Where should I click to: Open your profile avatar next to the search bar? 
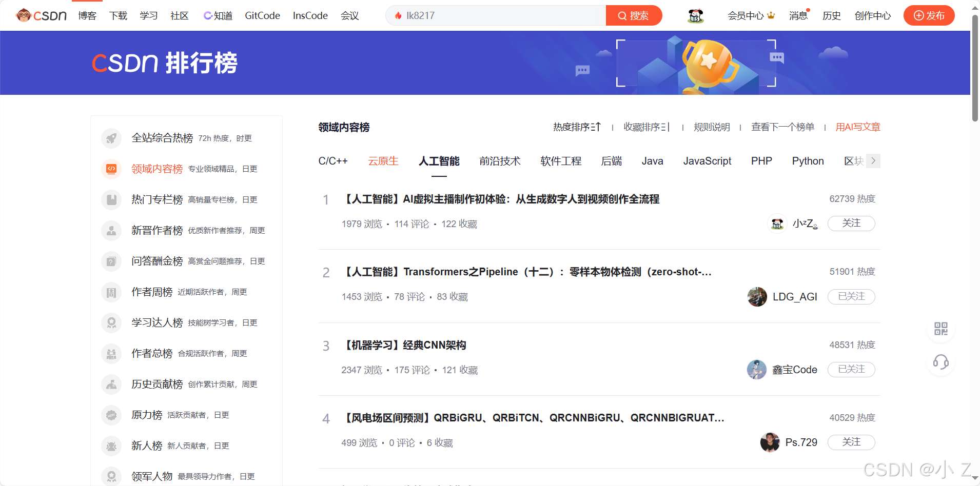(x=695, y=15)
